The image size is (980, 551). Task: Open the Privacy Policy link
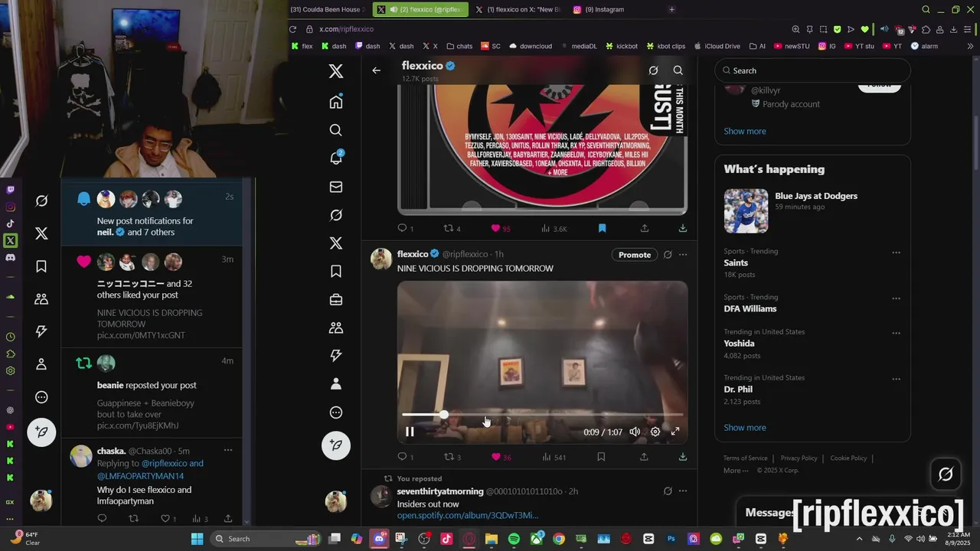(x=799, y=458)
